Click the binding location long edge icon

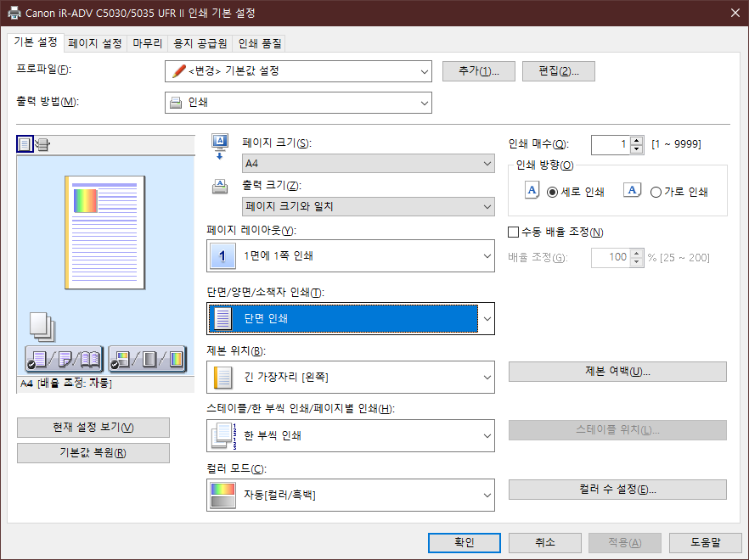coord(222,378)
